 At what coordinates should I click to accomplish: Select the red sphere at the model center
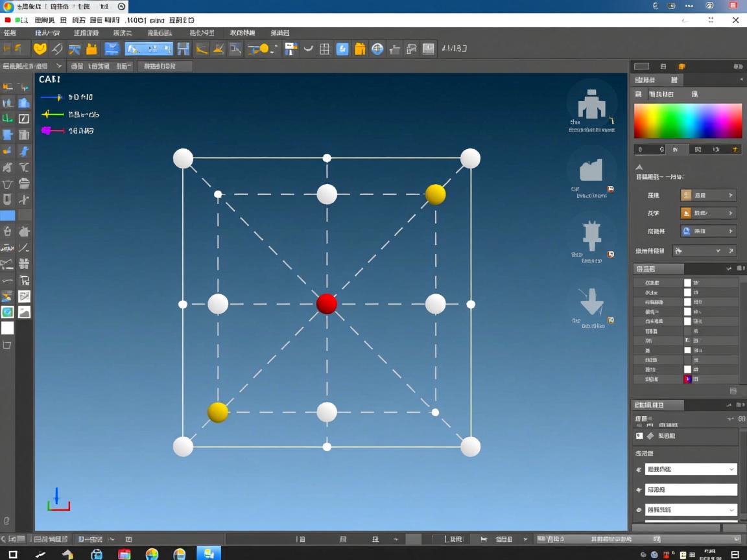click(327, 304)
